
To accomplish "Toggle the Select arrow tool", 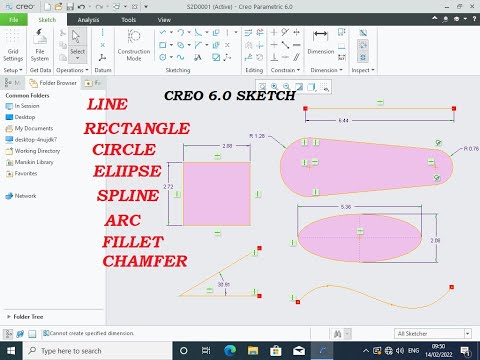I will click(x=77, y=45).
